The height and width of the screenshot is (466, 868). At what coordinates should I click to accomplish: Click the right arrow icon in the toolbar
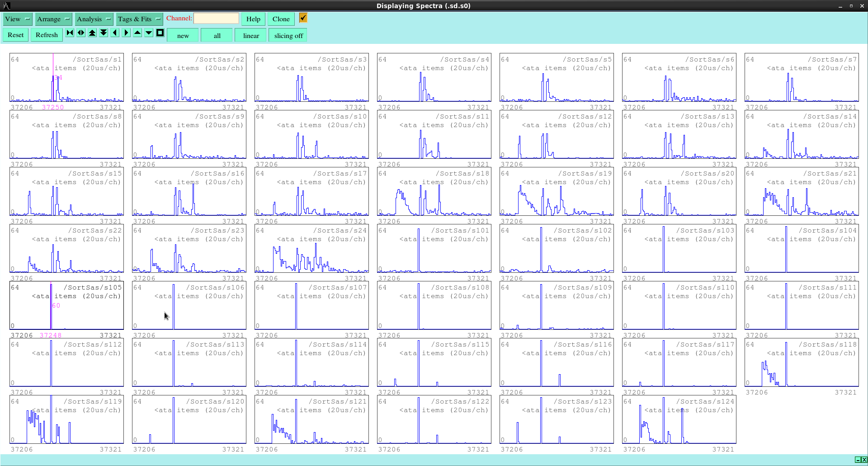(x=126, y=33)
